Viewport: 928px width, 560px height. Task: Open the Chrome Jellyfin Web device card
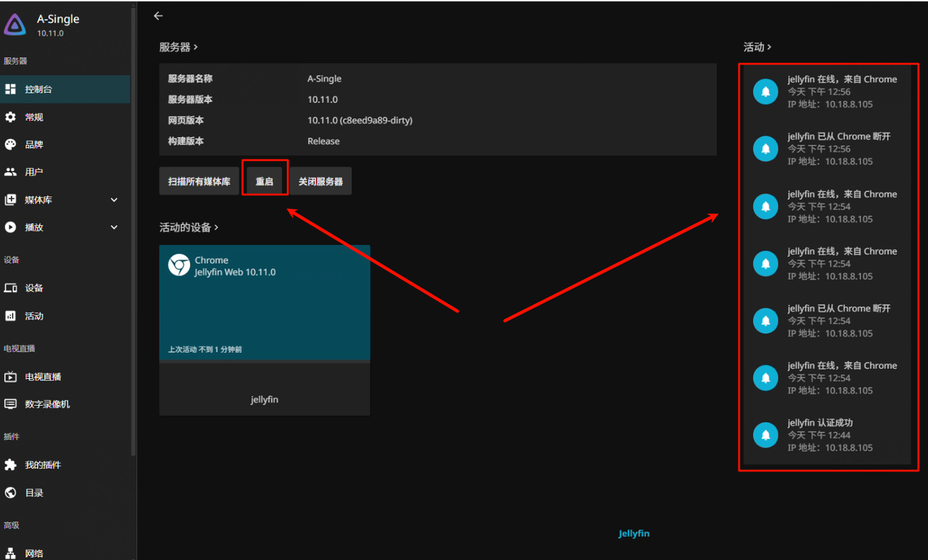265,303
